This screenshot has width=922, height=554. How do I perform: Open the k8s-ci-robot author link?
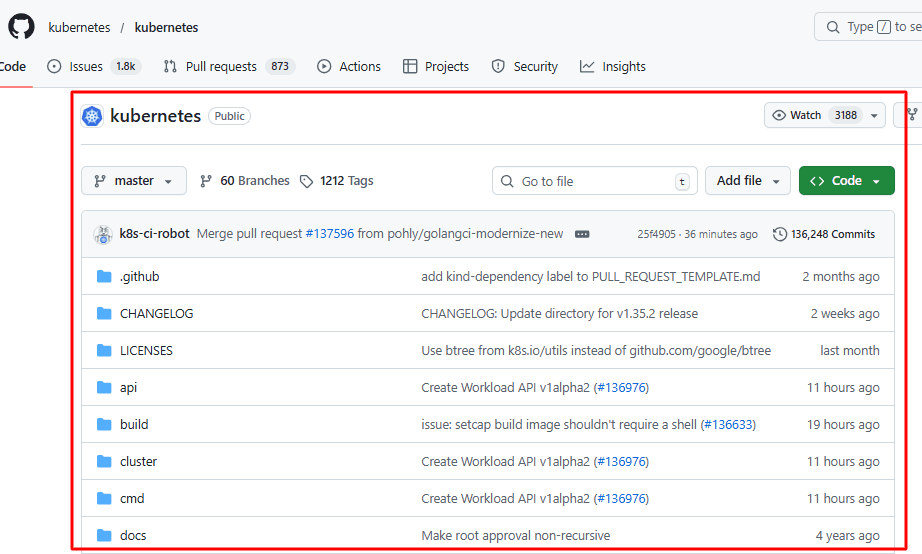click(x=154, y=233)
